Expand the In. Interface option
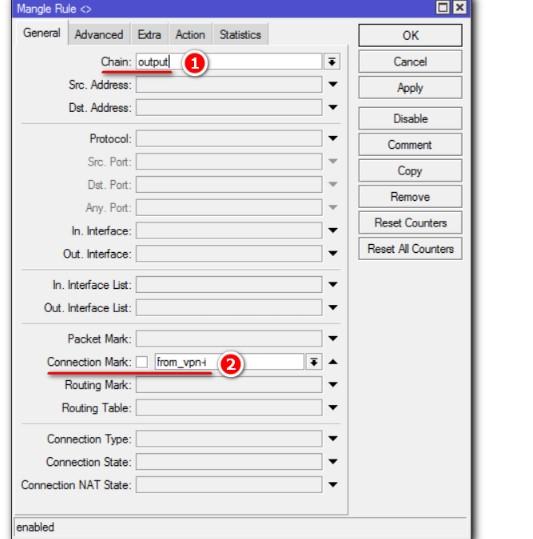 click(x=333, y=230)
